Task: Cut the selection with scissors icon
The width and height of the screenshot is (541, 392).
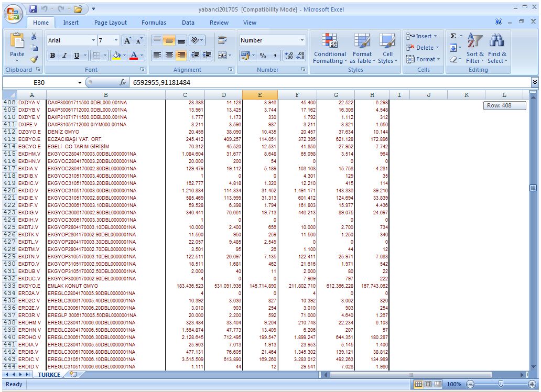Action: (34, 36)
